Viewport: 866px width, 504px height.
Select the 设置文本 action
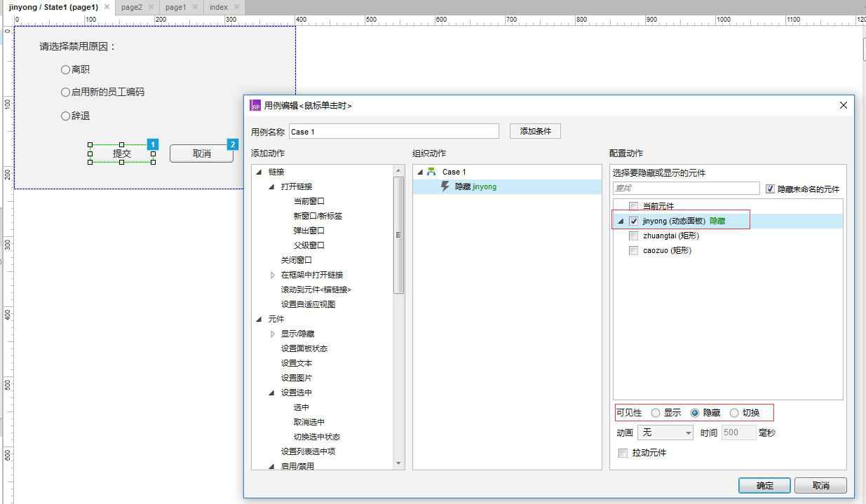[296, 363]
